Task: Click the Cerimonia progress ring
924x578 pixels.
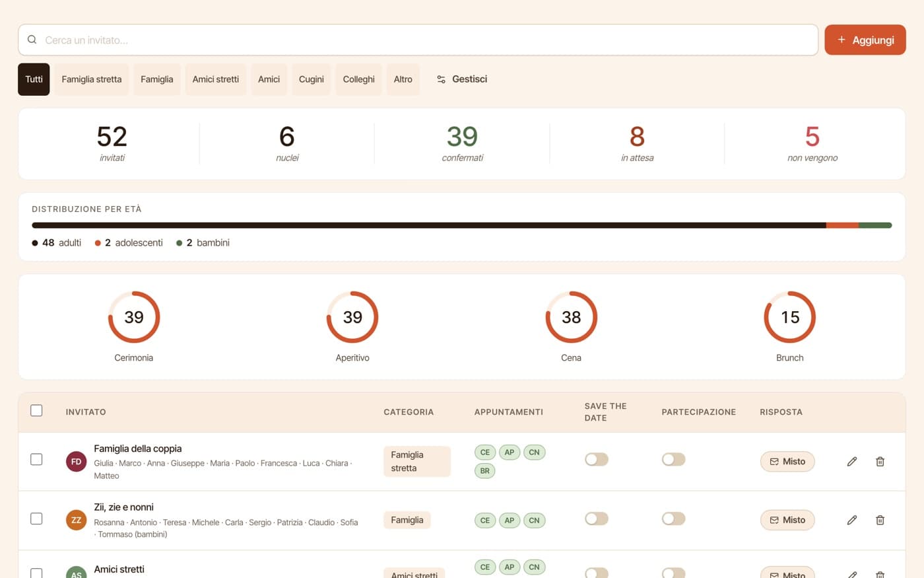Action: click(134, 317)
